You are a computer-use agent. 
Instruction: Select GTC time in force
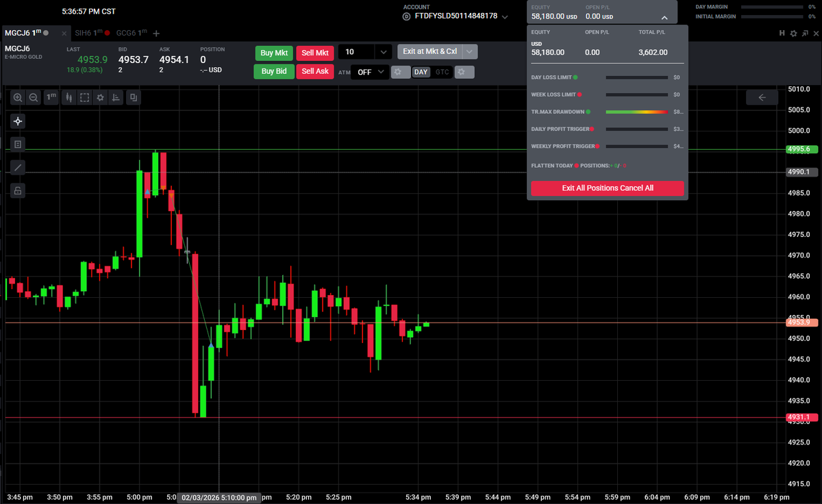click(x=443, y=72)
